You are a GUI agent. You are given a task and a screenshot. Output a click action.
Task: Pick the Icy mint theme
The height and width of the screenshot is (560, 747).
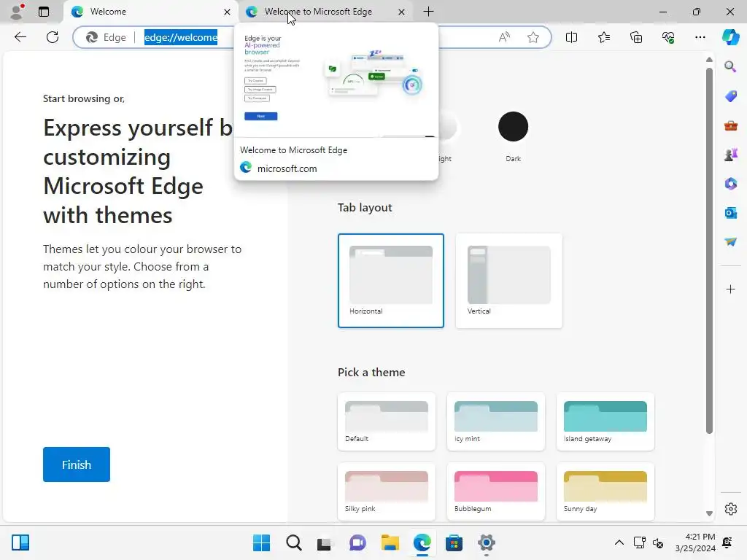[496, 421]
